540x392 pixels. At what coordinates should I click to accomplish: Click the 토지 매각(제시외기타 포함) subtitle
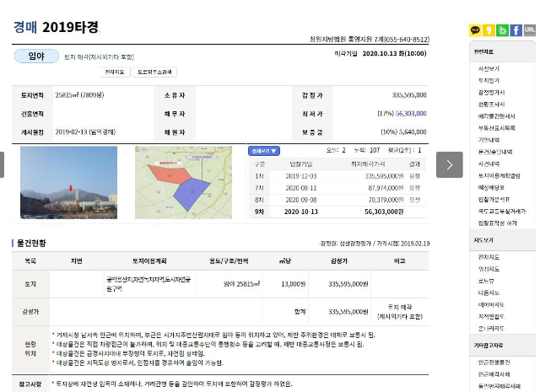coord(99,56)
